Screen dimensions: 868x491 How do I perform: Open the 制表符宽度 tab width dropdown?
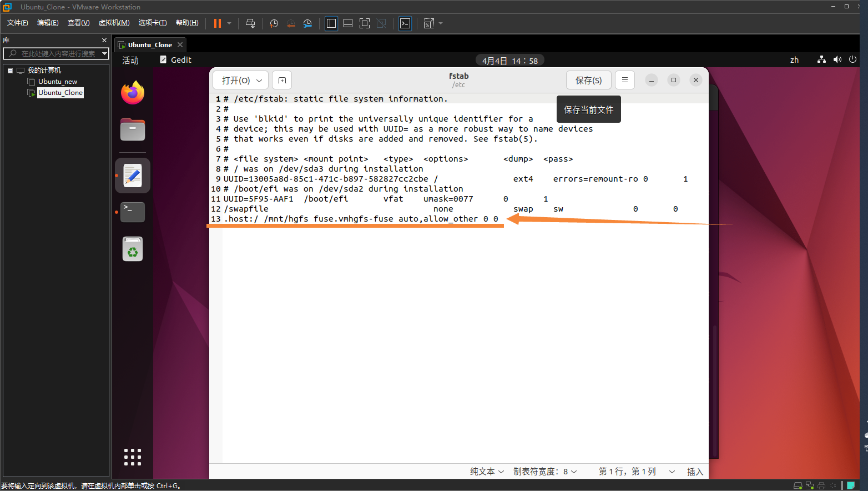click(545, 472)
